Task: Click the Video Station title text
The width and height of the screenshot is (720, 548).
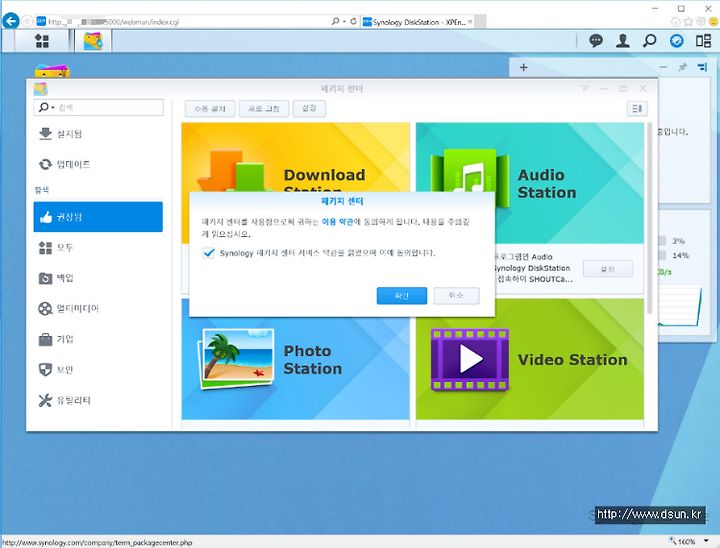Action: pos(573,360)
